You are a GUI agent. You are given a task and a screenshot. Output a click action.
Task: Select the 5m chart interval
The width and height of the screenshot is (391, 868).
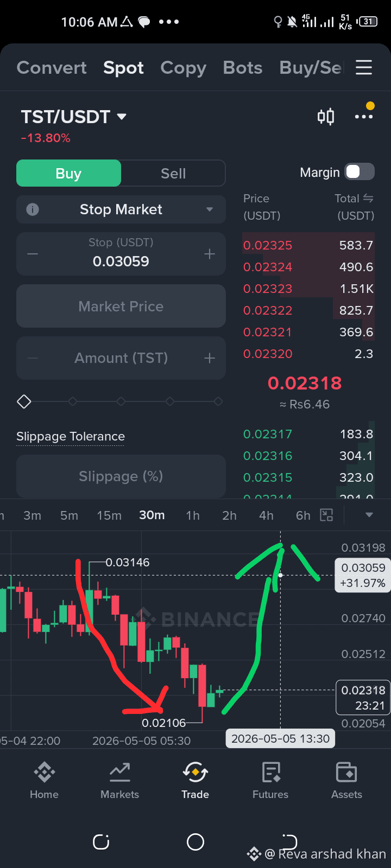point(69,515)
